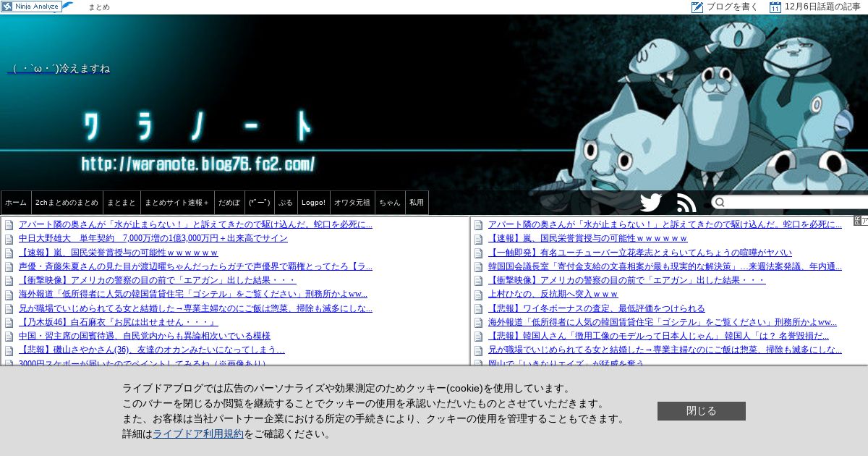
Task: Click document icon beside 声優・斉藤朱夏 headline
Action: pyautogui.click(x=9, y=266)
